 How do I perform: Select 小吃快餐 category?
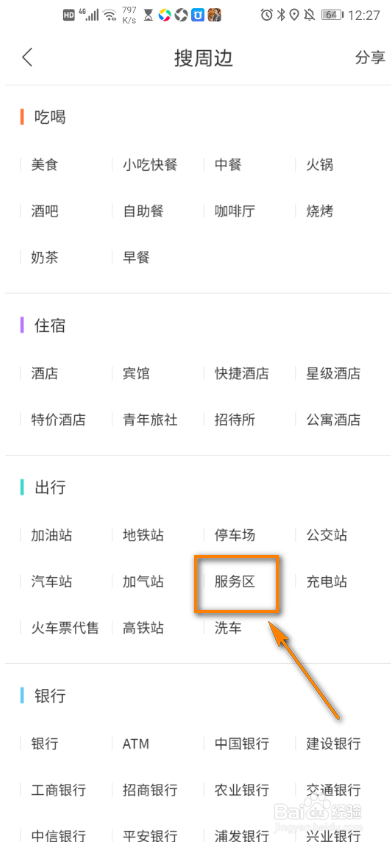150,164
